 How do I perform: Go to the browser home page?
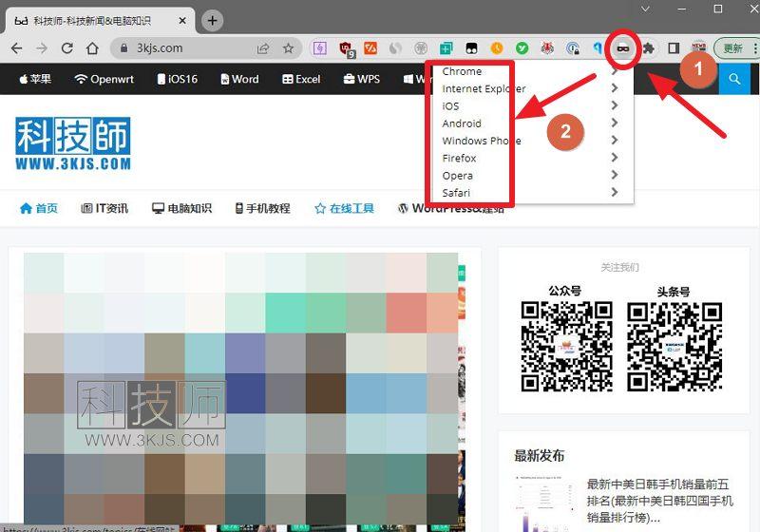[x=92, y=47]
